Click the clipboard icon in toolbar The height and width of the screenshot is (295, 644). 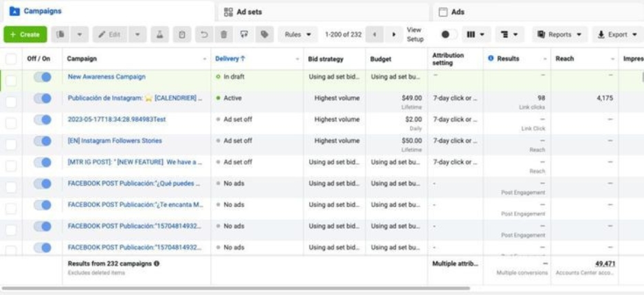point(182,34)
